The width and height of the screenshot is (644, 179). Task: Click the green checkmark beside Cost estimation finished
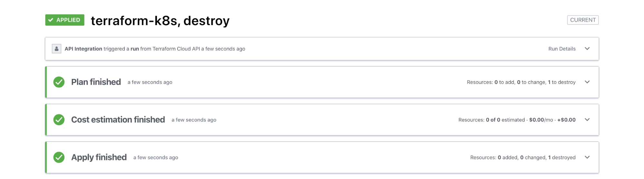point(59,120)
